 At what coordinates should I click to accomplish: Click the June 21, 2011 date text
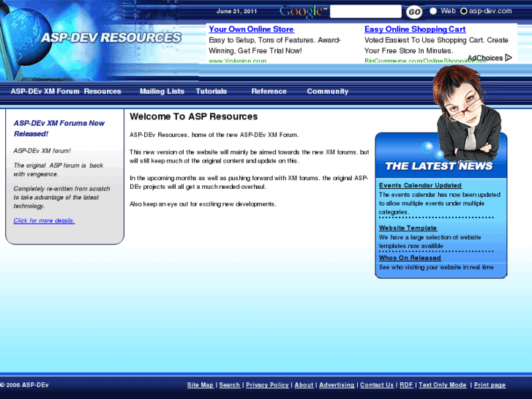click(x=236, y=11)
